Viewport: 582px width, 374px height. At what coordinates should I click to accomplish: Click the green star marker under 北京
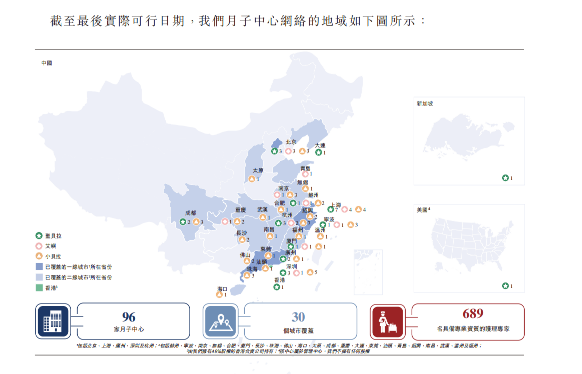[x=274, y=151]
